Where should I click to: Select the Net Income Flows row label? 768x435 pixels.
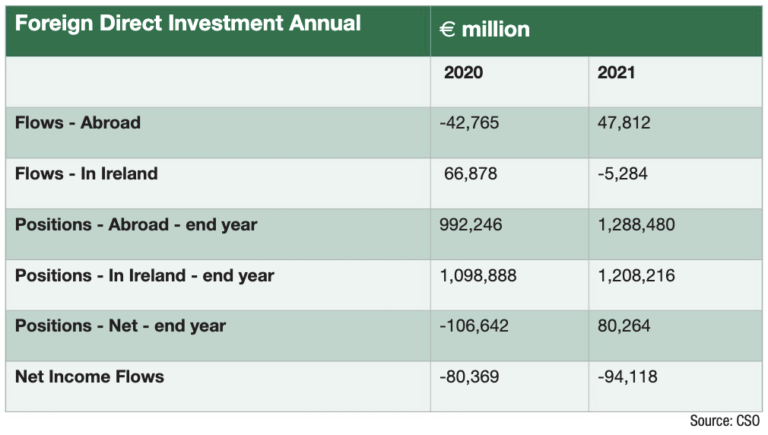tap(89, 377)
